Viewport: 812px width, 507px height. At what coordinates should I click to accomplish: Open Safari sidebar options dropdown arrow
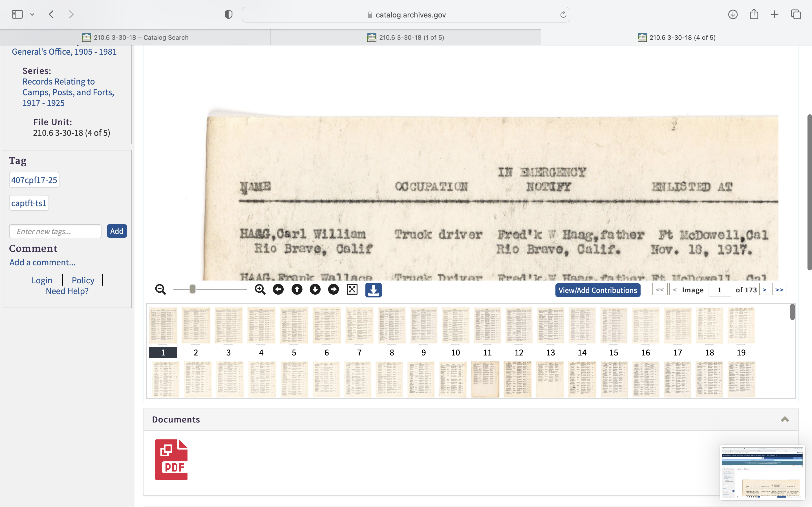32,14
